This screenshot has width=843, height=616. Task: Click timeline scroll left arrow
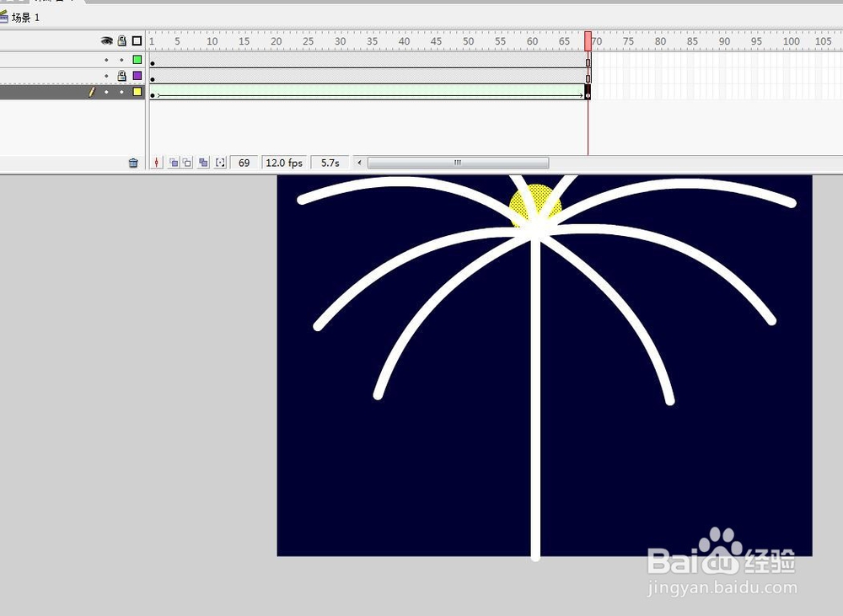pos(359,163)
